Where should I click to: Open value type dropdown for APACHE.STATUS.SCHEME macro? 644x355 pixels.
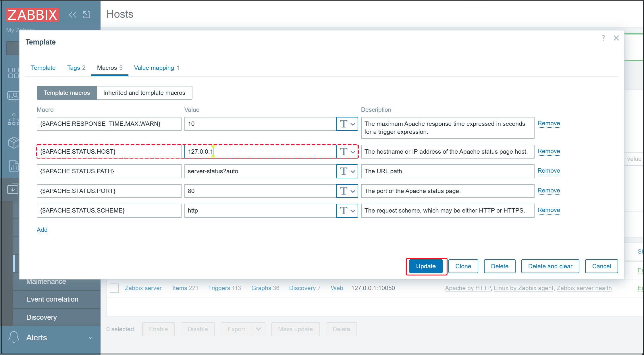tap(347, 211)
